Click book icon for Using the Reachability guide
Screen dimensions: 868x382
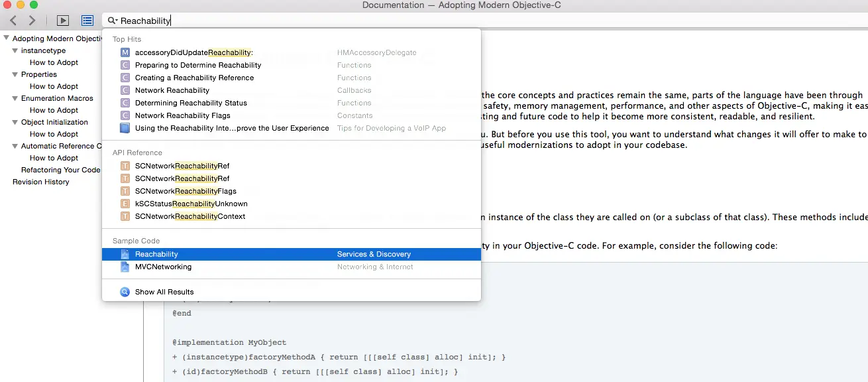125,128
